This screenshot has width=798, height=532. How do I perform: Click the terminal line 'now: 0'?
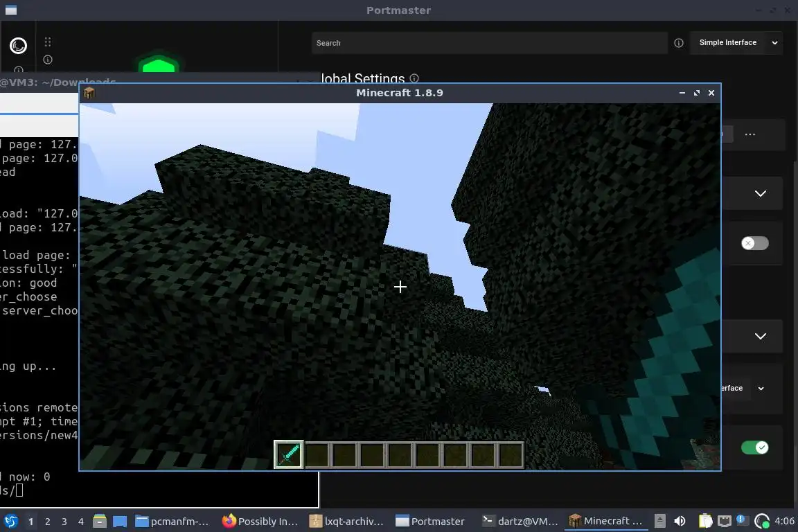click(x=30, y=477)
